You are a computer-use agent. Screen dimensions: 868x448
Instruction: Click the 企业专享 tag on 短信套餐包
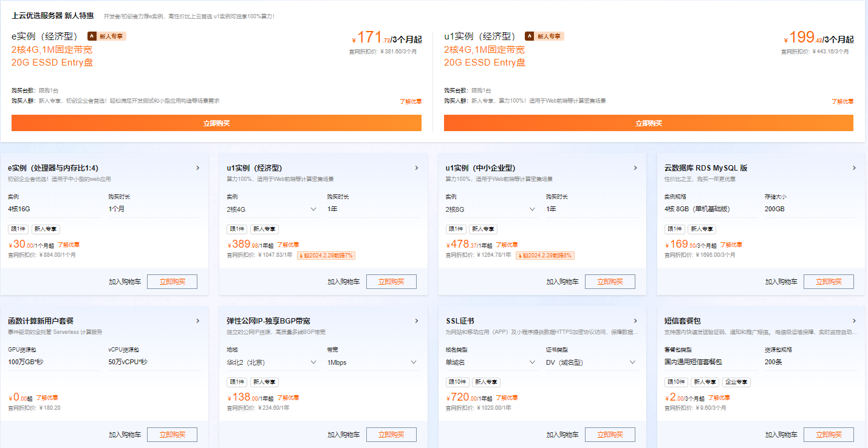click(736, 382)
